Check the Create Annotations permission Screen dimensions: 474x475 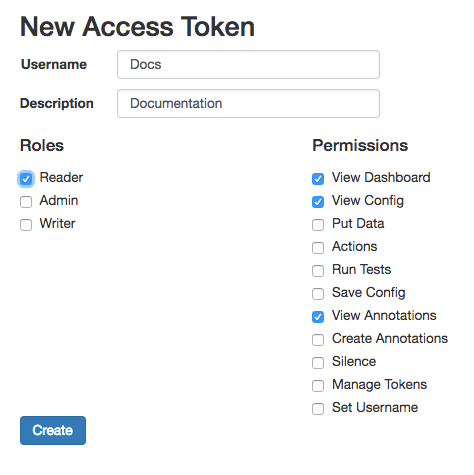coord(318,340)
